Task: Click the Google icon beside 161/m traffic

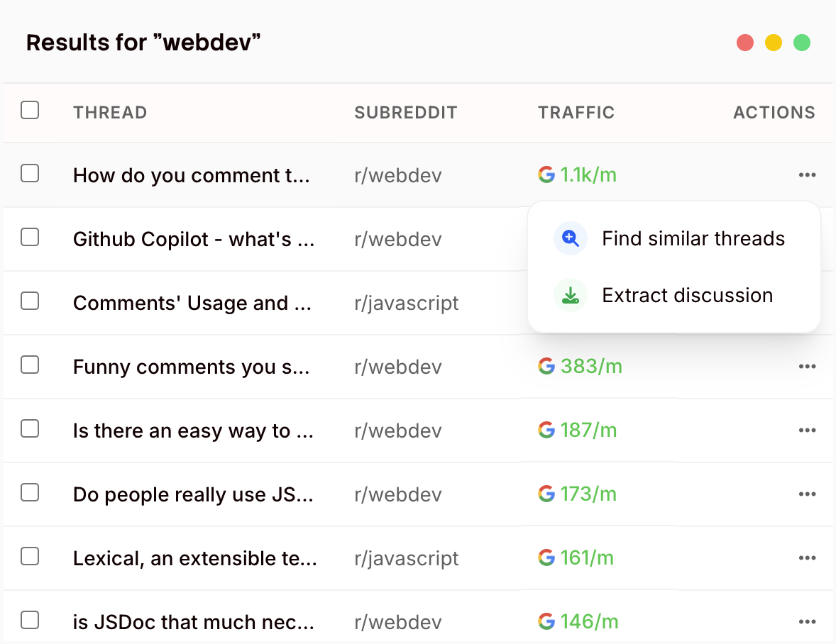Action: (x=546, y=557)
